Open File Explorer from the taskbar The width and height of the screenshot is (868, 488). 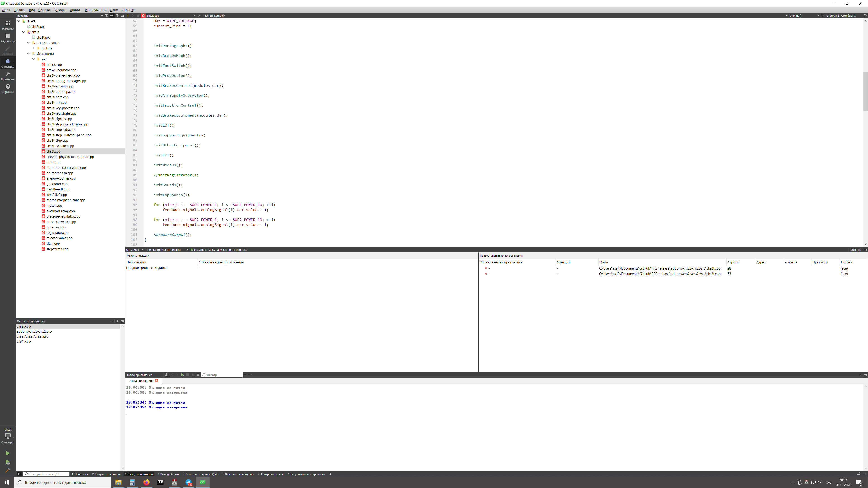(118, 482)
